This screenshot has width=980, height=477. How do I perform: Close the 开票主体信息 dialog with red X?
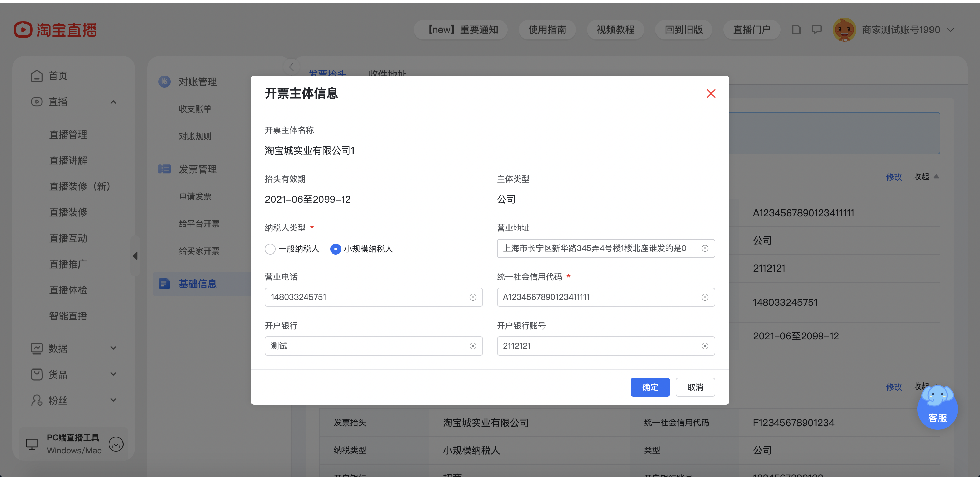[711, 93]
